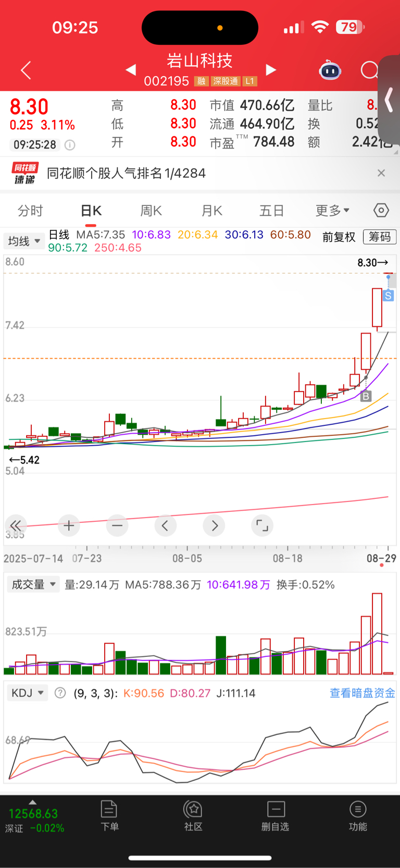
Task: Switch to 月K tab
Action: [211, 211]
